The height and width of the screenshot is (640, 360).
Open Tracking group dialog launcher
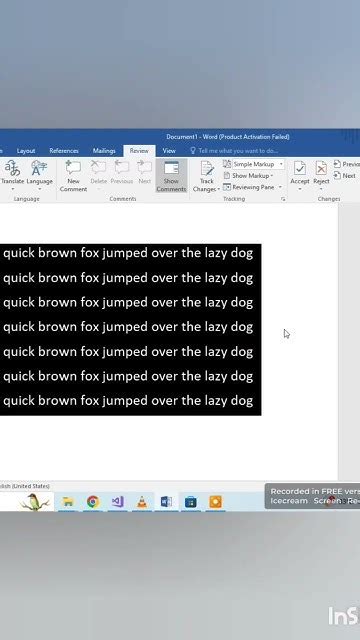tap(283, 199)
